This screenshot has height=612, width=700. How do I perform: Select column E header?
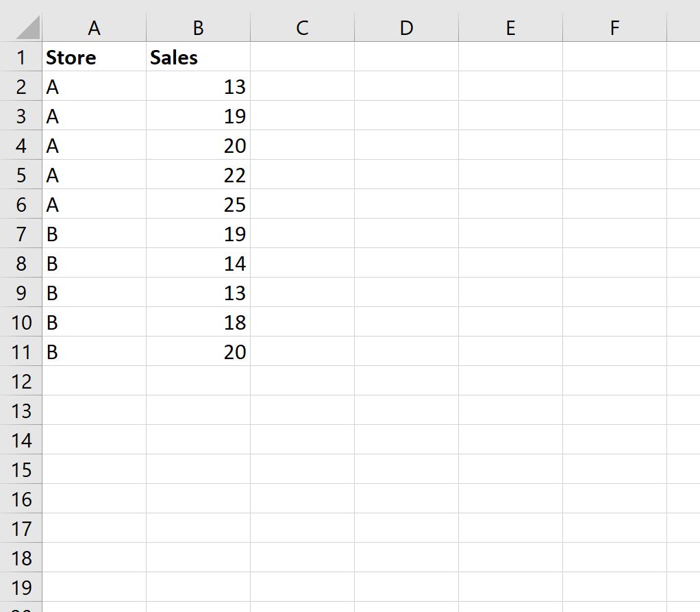pos(510,27)
